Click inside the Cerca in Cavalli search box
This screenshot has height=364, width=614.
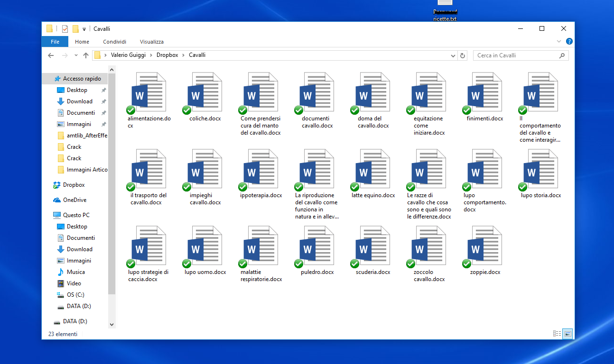pos(521,55)
